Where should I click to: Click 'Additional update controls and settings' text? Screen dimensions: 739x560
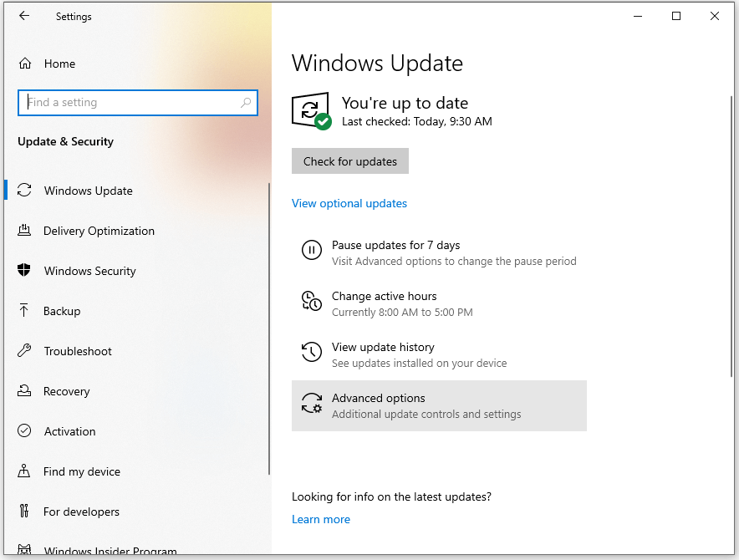(x=426, y=414)
